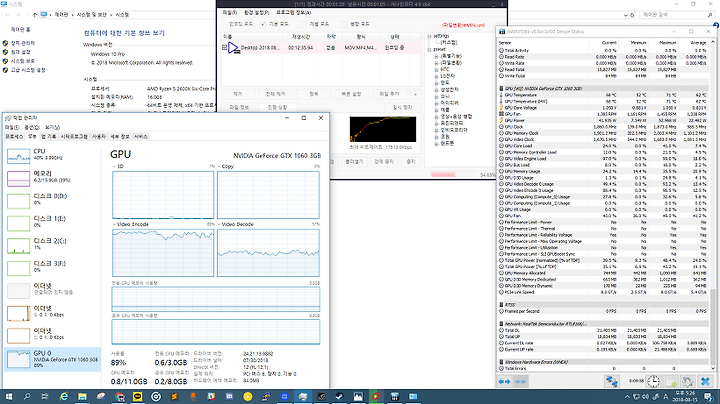Select GPU Core Voltage row in HWiNFO
Viewport: 720px width, 404px height.
click(x=603, y=107)
